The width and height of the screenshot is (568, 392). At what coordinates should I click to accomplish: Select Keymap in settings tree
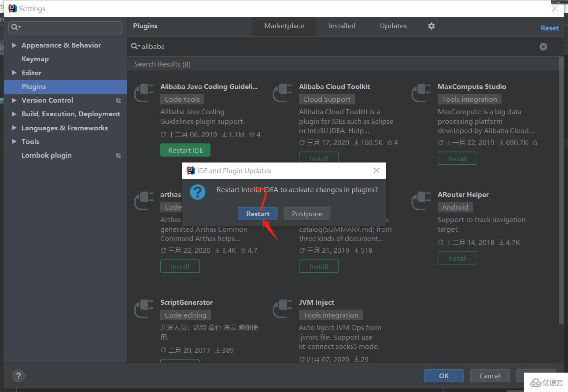(x=35, y=59)
